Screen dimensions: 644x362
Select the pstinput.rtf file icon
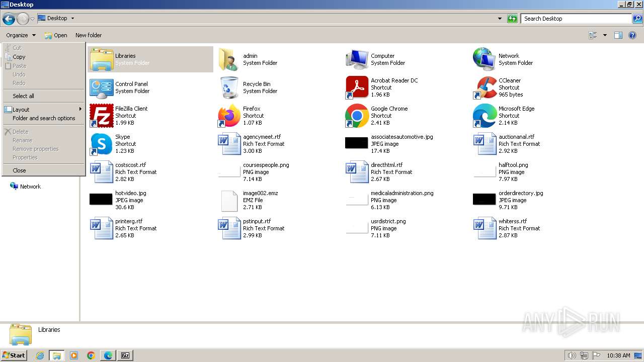coord(229,228)
